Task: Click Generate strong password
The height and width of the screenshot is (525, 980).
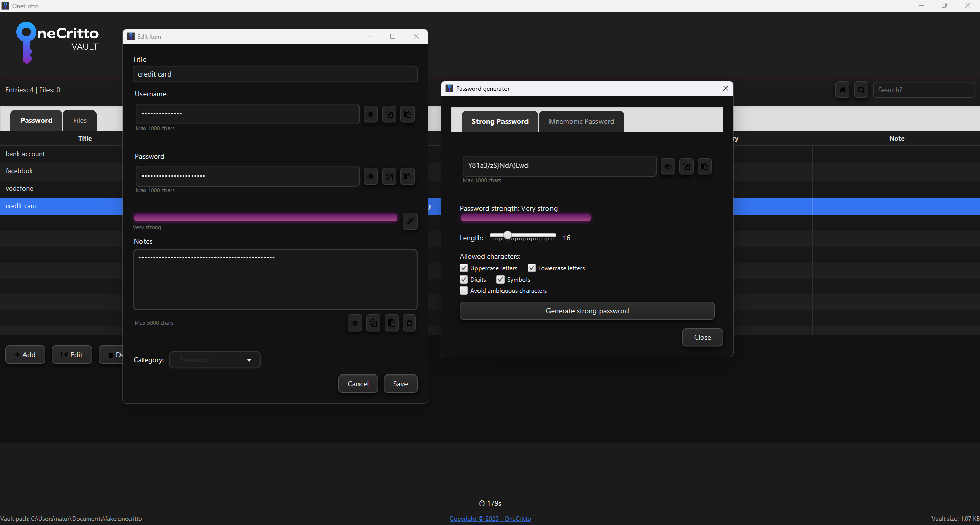Action: coord(586,311)
